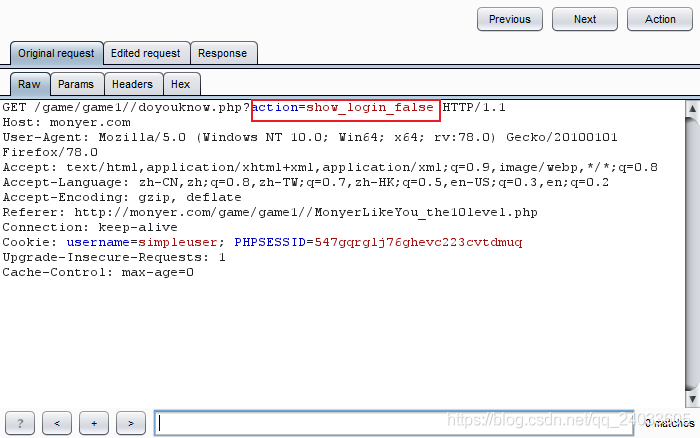
Task: Open the Params view tab
Action: click(76, 84)
